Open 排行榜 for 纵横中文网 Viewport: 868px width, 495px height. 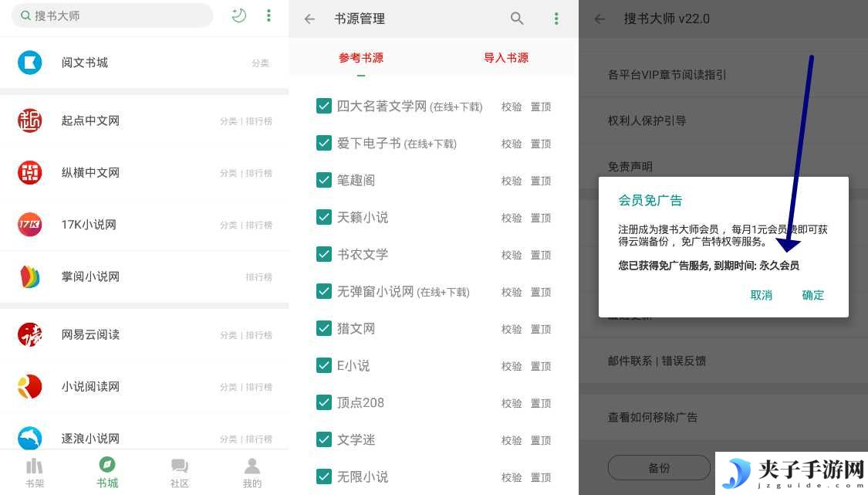click(x=258, y=174)
